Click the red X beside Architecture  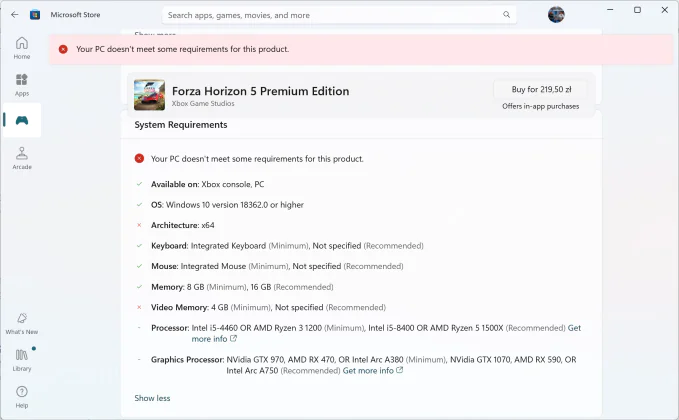(x=139, y=225)
